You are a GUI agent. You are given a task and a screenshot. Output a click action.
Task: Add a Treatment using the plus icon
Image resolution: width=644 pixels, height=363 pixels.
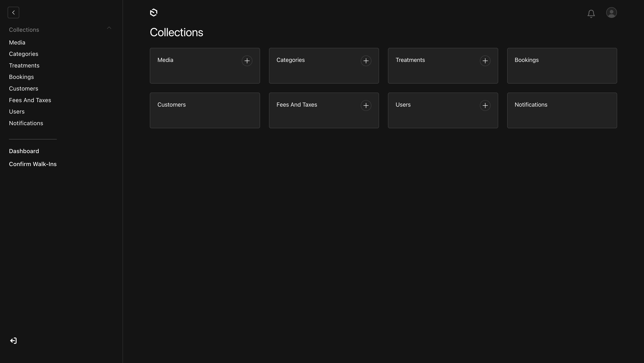click(x=485, y=61)
